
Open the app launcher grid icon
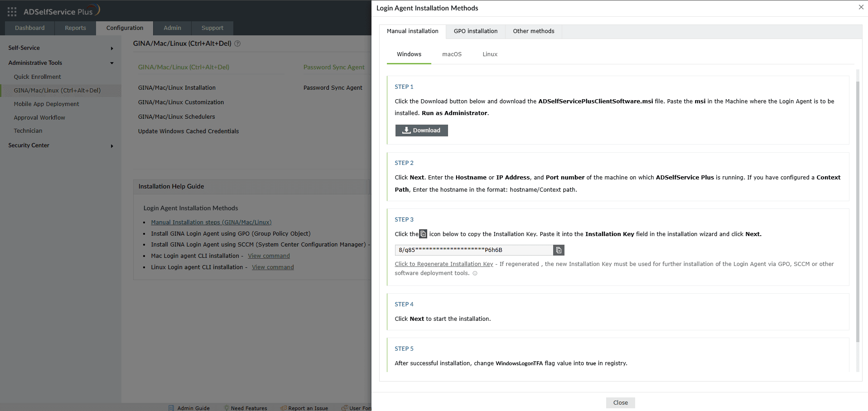pyautogui.click(x=11, y=11)
